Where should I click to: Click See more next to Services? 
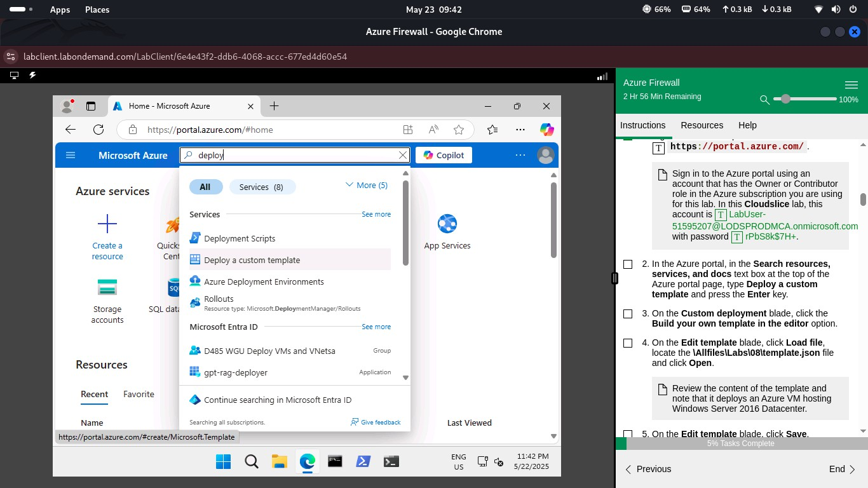pyautogui.click(x=376, y=214)
